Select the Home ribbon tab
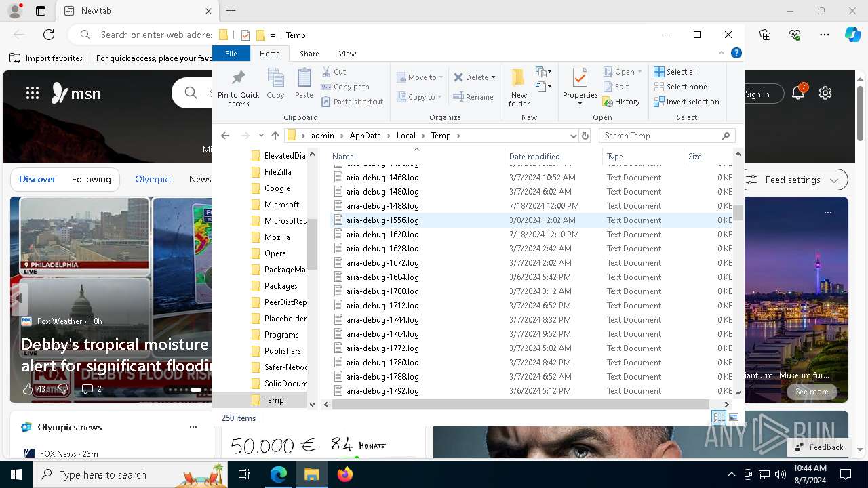 point(269,54)
